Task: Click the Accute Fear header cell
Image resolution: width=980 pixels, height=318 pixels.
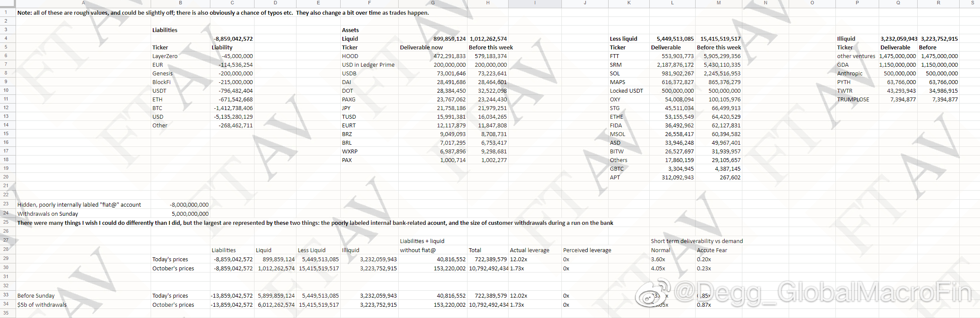Action: click(x=719, y=250)
